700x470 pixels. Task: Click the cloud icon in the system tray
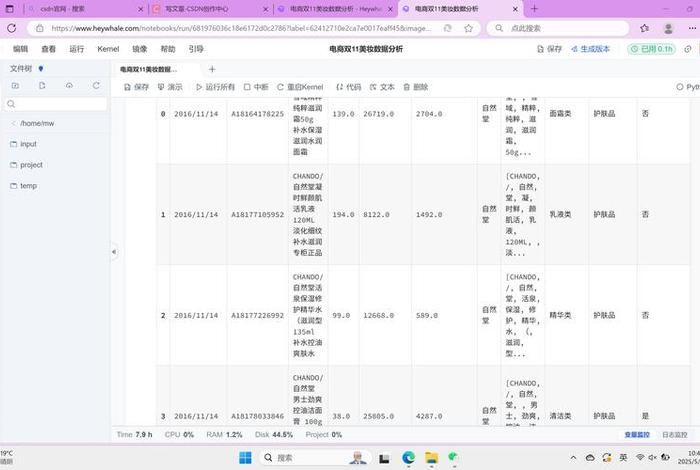pyautogui.click(x=590, y=458)
